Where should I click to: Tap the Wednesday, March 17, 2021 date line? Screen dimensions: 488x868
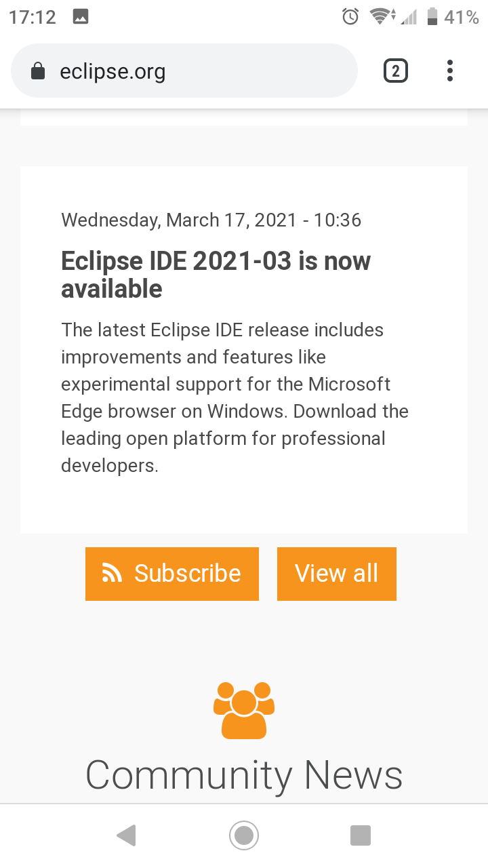[211, 220]
